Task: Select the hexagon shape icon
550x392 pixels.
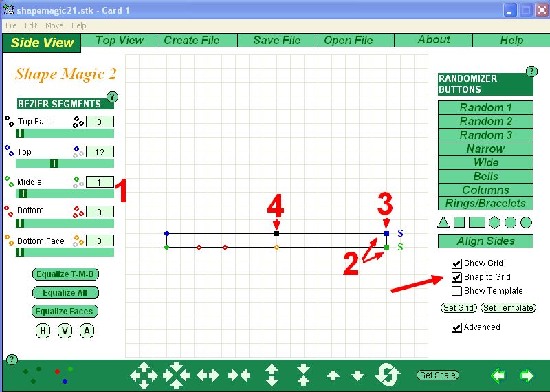Action: click(x=494, y=222)
